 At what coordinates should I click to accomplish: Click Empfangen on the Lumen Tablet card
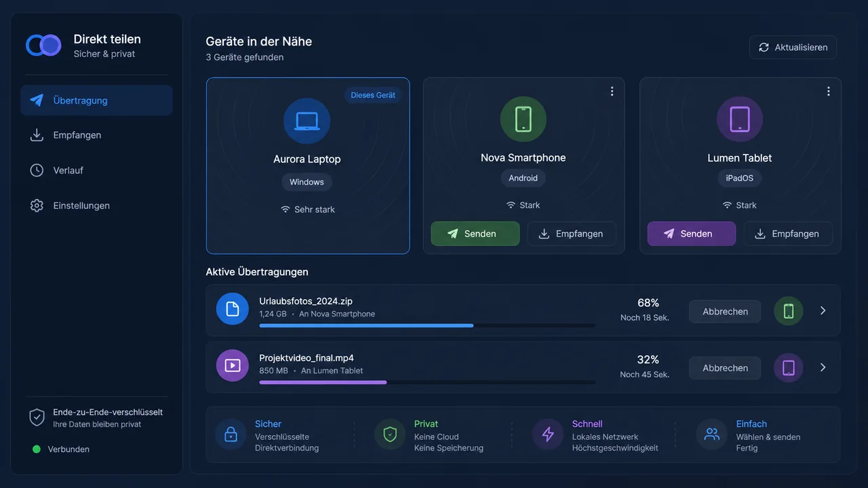[788, 234]
